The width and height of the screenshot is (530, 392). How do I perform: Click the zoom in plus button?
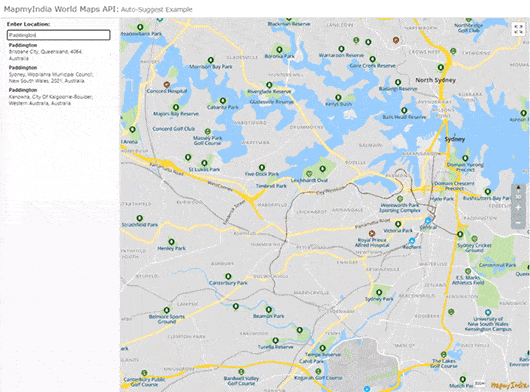[x=518, y=208]
